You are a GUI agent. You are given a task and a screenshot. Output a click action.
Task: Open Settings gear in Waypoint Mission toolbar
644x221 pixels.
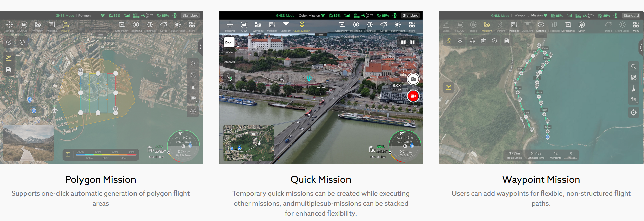point(541,26)
